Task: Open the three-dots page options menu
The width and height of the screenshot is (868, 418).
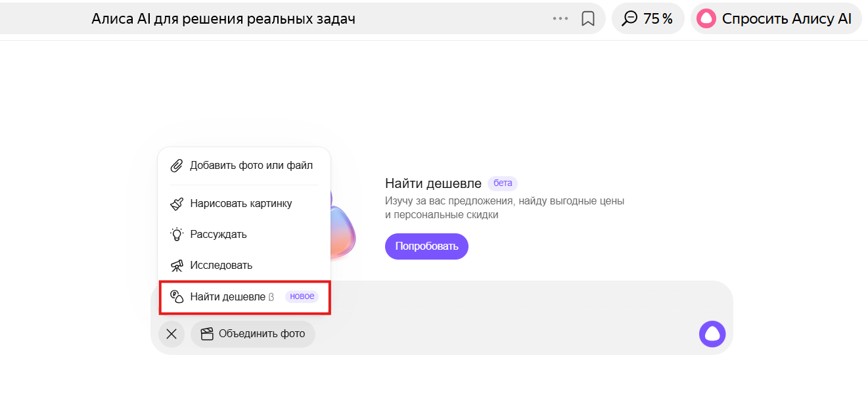Action: point(560,18)
